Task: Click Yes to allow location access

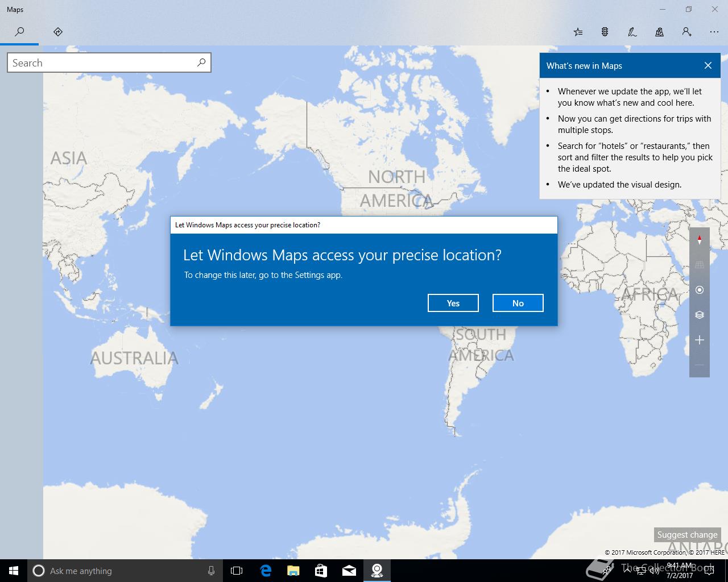Action: click(x=453, y=303)
